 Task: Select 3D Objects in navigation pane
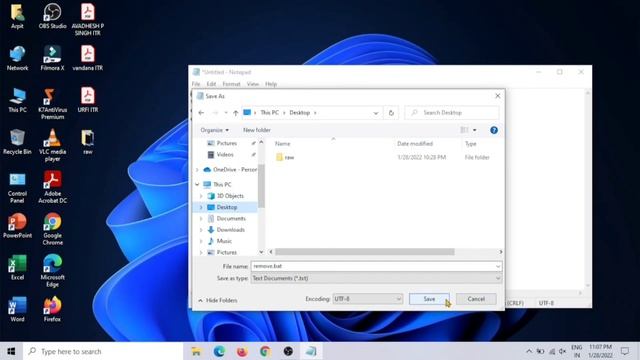point(230,196)
